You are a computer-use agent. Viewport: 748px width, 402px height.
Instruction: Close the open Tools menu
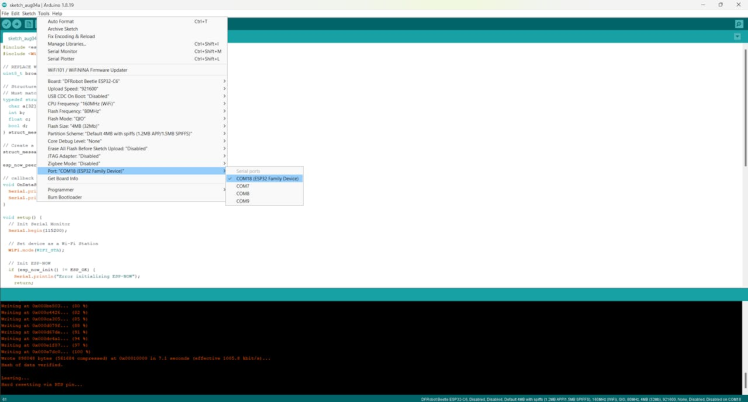click(x=43, y=13)
